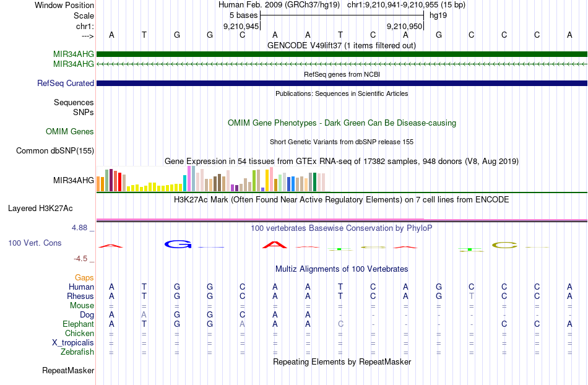Click the orange Gaps row label
The image size is (588, 385).
click(84, 277)
